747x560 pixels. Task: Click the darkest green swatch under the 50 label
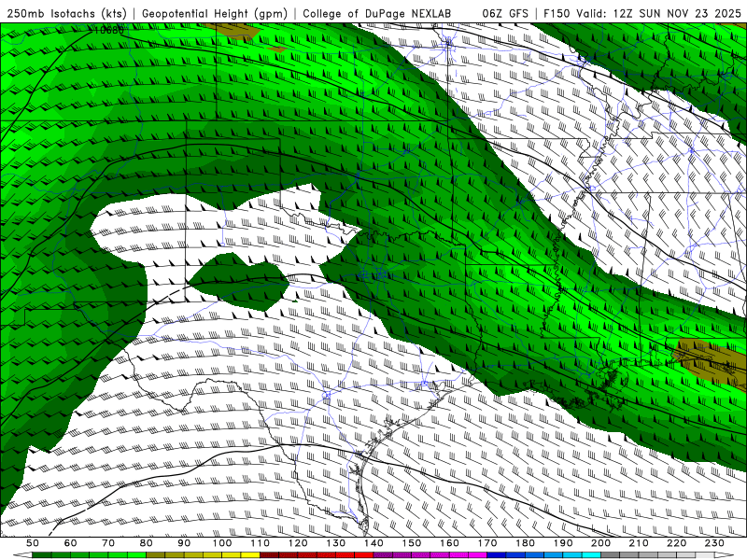tap(42, 555)
